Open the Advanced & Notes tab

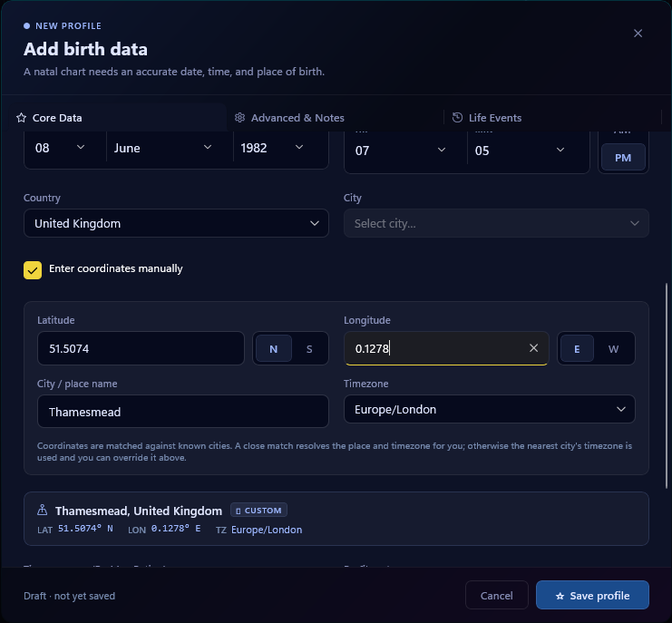[x=336, y=118]
